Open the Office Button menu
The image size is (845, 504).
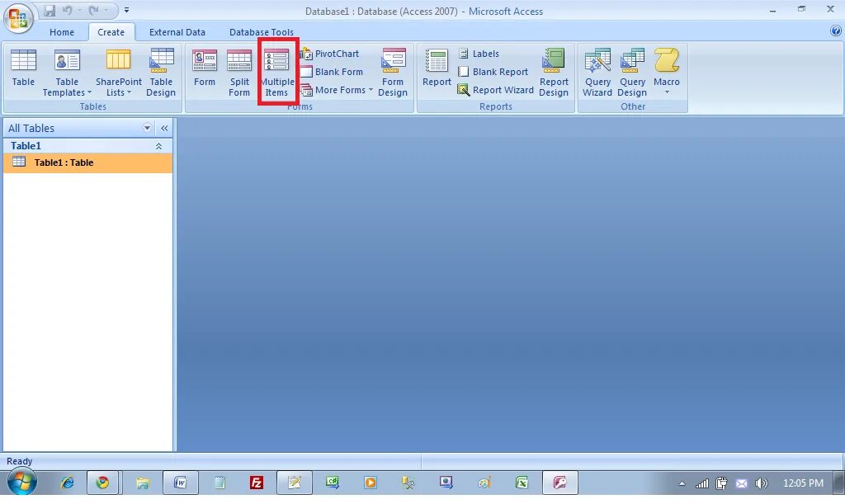click(18, 18)
